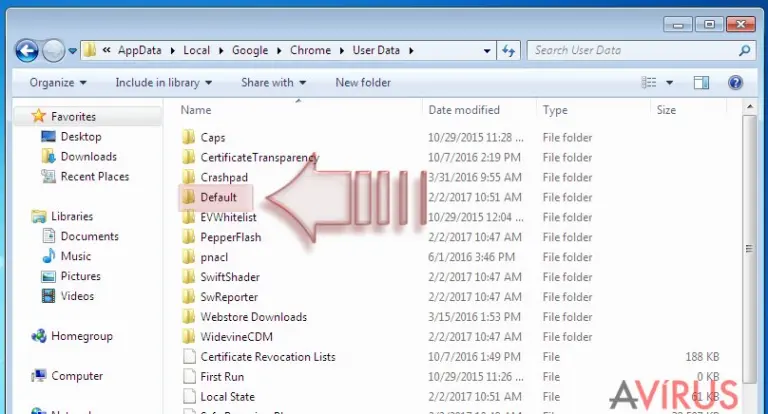
Task: Click the pnacl folder icon
Action: tap(189, 257)
